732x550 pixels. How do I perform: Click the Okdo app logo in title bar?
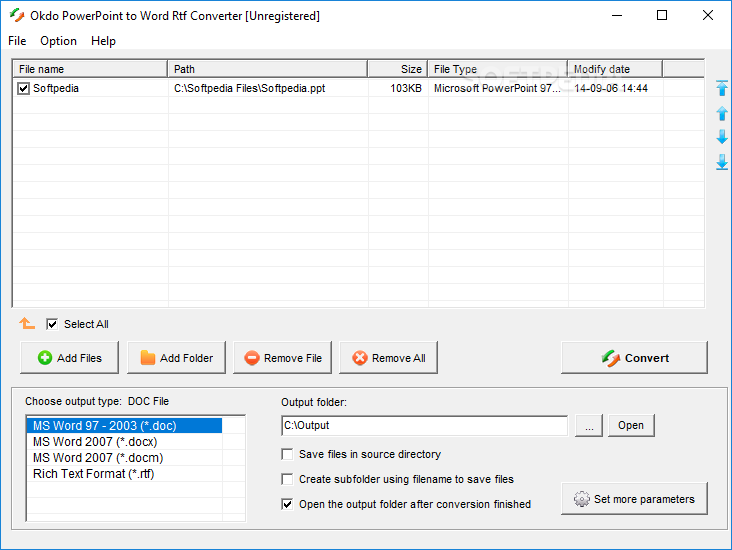pos(17,15)
